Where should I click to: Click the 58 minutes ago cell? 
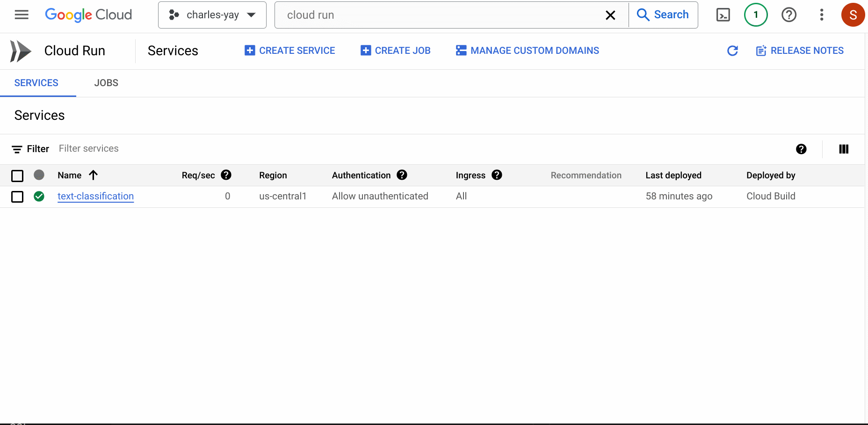(x=679, y=196)
